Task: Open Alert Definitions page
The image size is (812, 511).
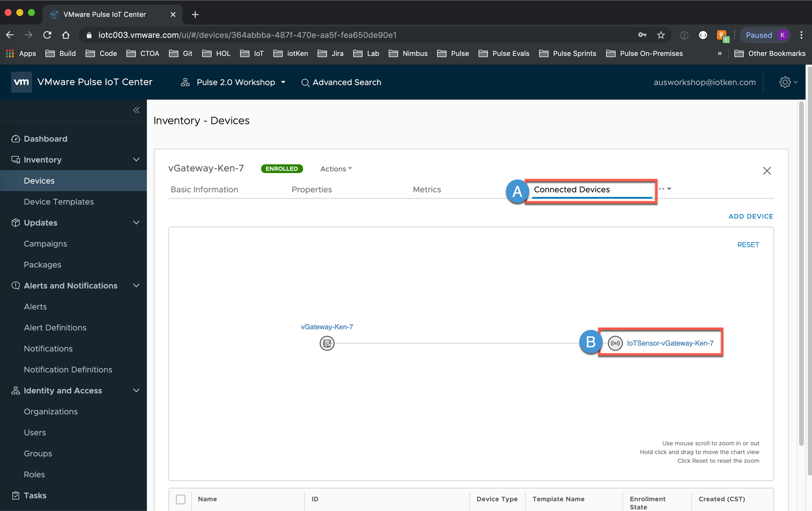Action: (x=55, y=328)
